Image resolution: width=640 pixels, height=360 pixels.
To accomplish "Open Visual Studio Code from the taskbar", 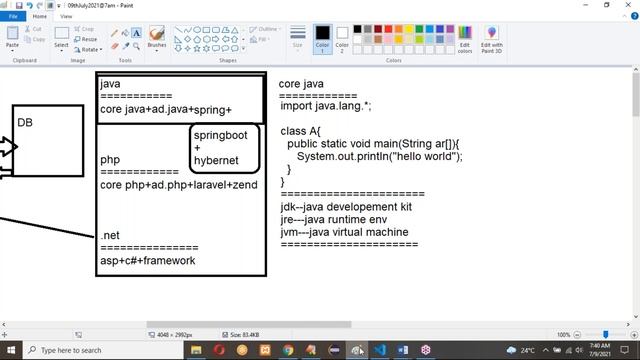I will pos(380,350).
